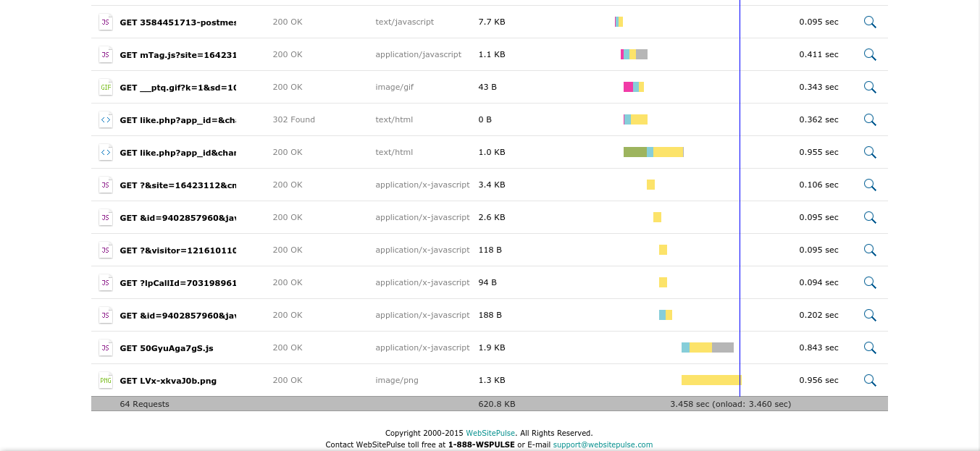Click JS file icon in the 2.6 KB row
The width and height of the screenshot is (980, 451).
point(106,217)
